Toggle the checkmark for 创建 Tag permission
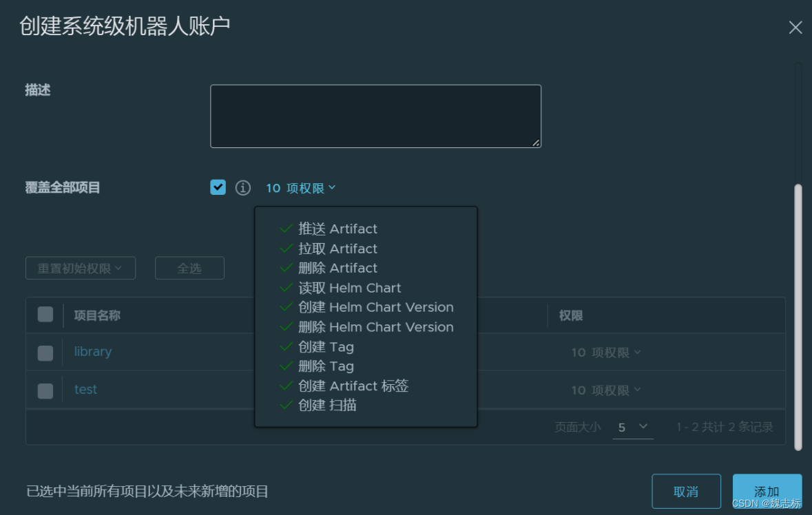The image size is (812, 515). point(286,346)
